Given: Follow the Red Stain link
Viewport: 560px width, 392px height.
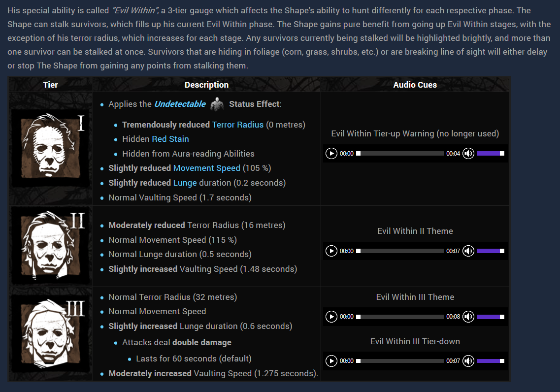Looking at the screenshot, I should pyautogui.click(x=170, y=139).
